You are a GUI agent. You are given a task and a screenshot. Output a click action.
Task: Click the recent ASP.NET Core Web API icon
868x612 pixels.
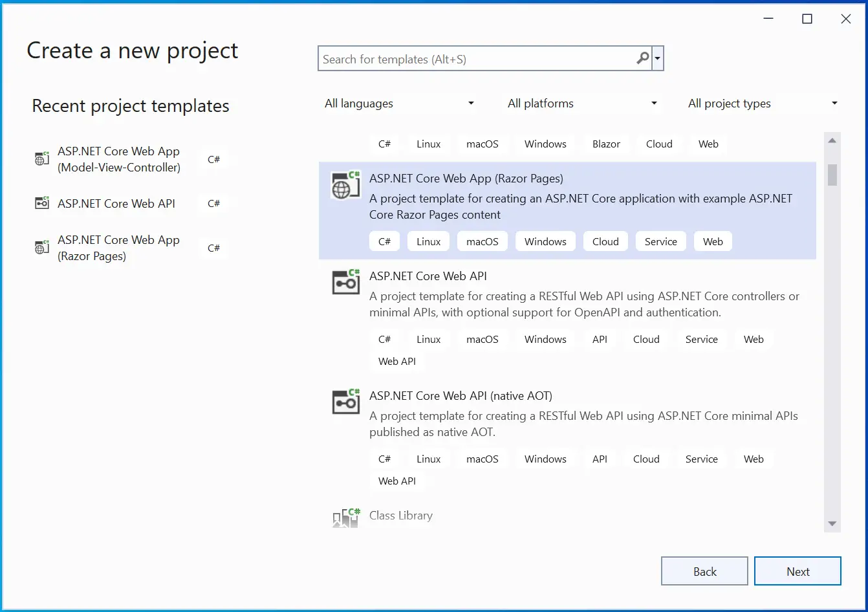tap(42, 203)
